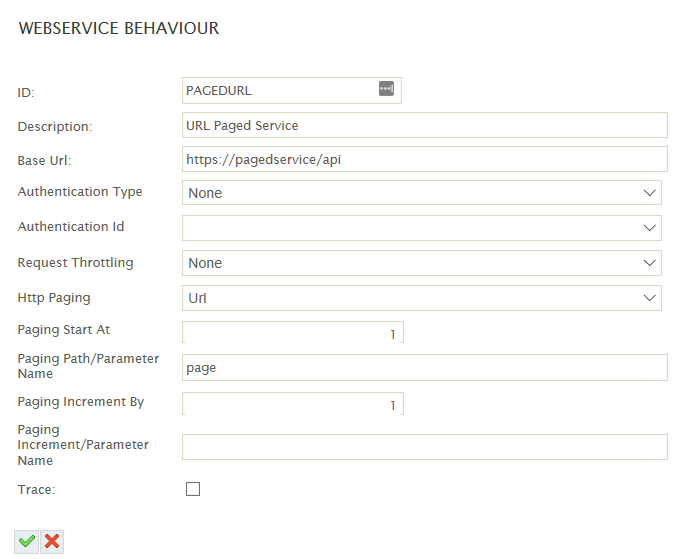Click the Http Paging label
677x559 pixels.
click(54, 298)
